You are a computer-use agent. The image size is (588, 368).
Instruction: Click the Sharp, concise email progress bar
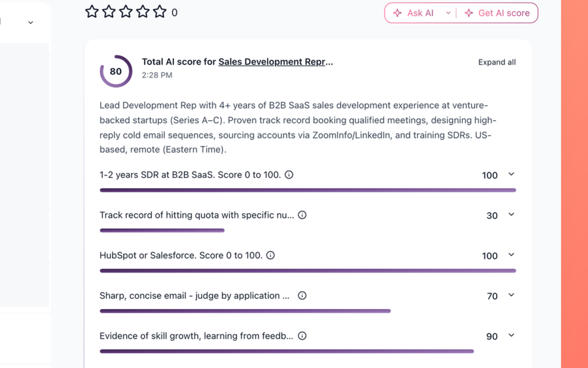(245, 311)
